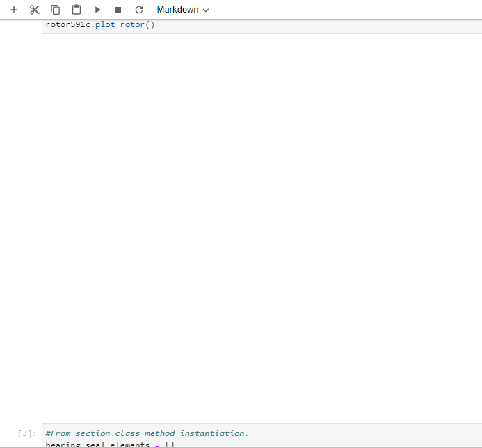The image size is (482, 448).
Task: Select the cell labeled [3]:
Action: [x=27, y=433]
